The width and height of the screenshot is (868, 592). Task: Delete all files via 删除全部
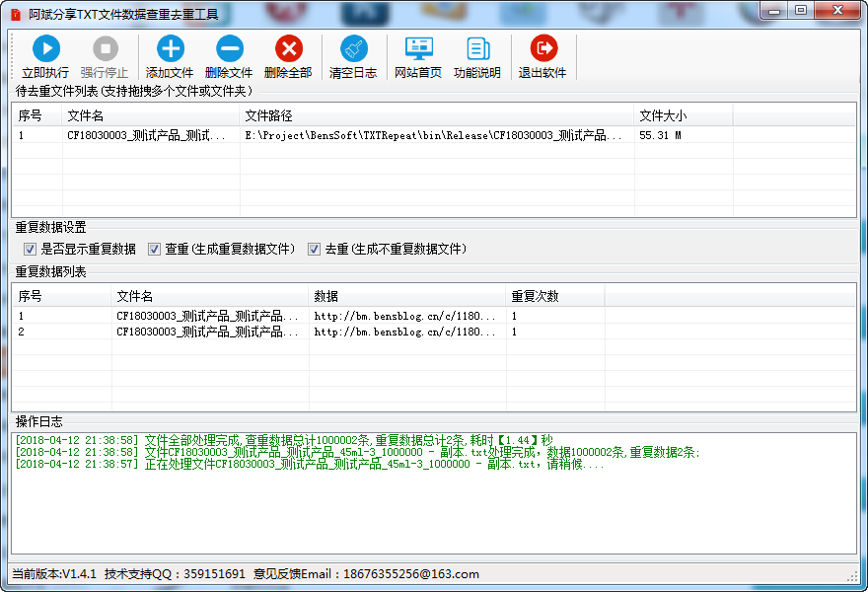click(288, 57)
